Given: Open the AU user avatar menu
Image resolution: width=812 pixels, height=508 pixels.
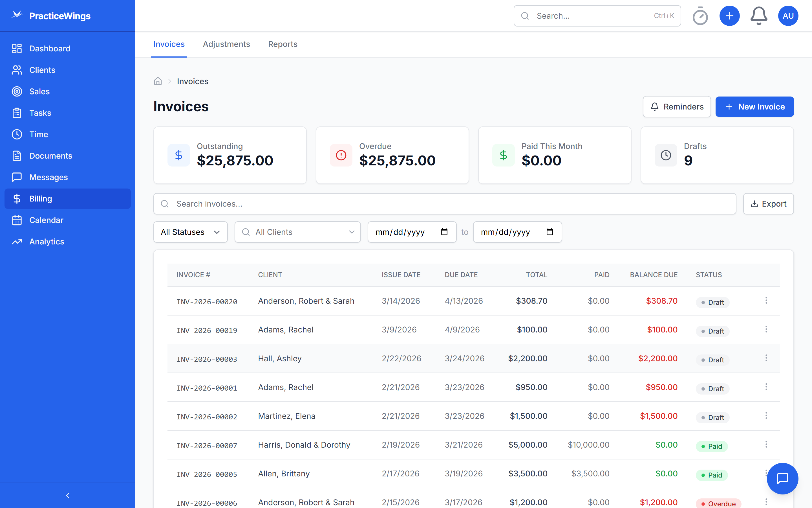Looking at the screenshot, I should tap(788, 16).
